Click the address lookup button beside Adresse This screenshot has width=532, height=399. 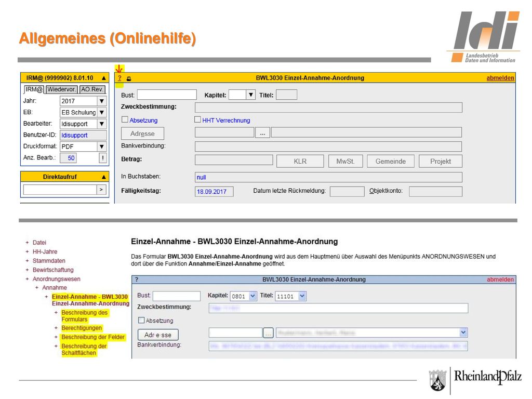262,132
